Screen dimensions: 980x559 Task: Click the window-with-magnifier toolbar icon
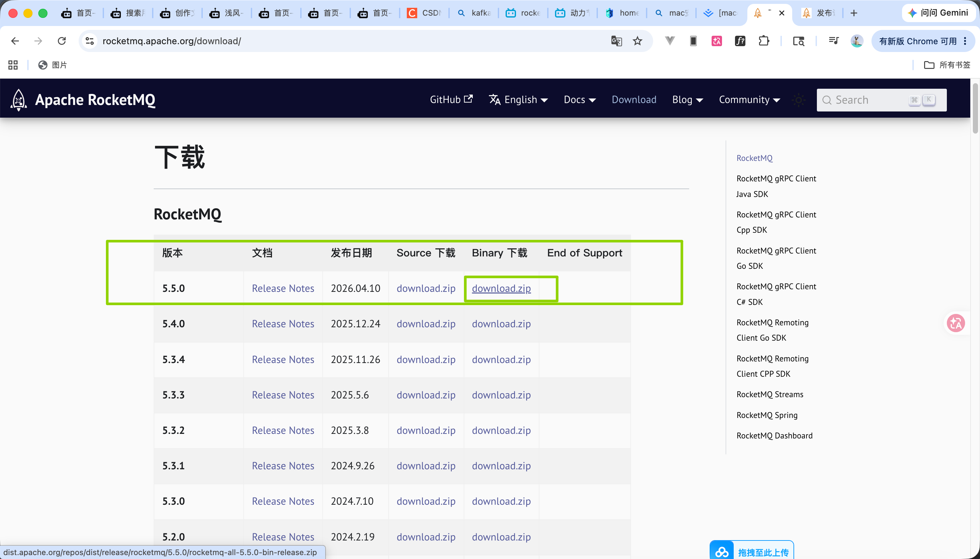(799, 41)
